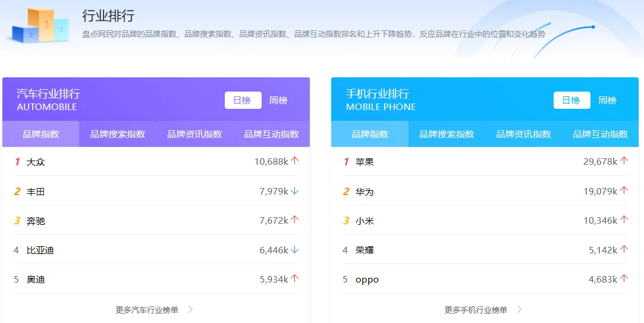Open the 更多汽车行业榜单 link
The height and width of the screenshot is (323, 644).
coord(147,310)
